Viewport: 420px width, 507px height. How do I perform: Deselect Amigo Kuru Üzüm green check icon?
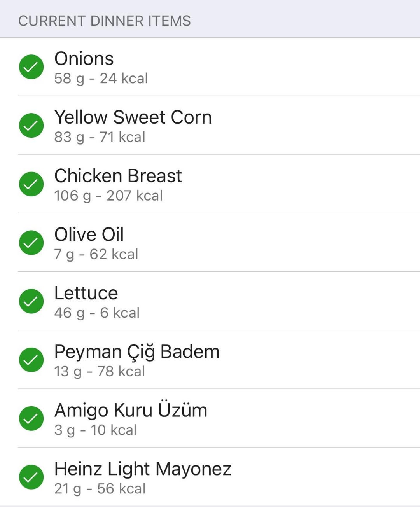click(31, 418)
